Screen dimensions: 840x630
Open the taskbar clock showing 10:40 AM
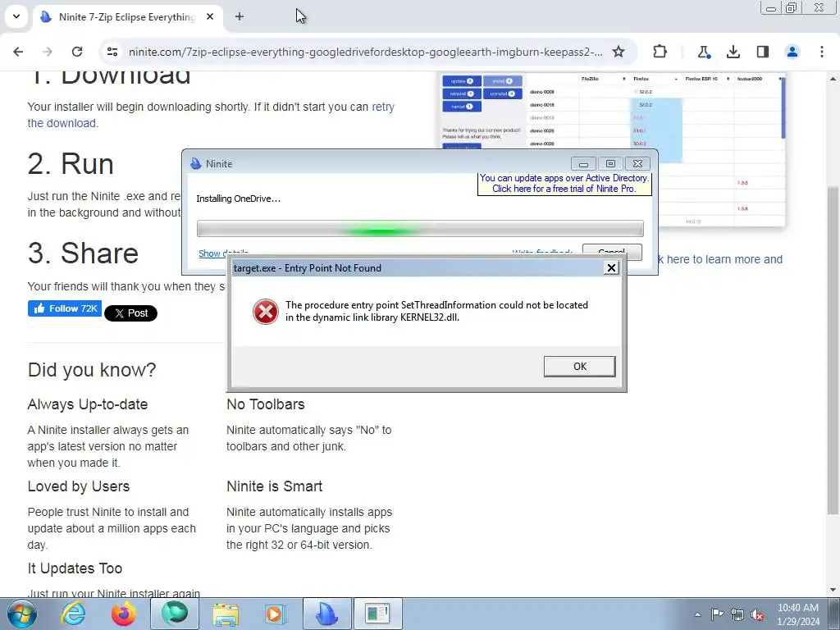click(798, 614)
